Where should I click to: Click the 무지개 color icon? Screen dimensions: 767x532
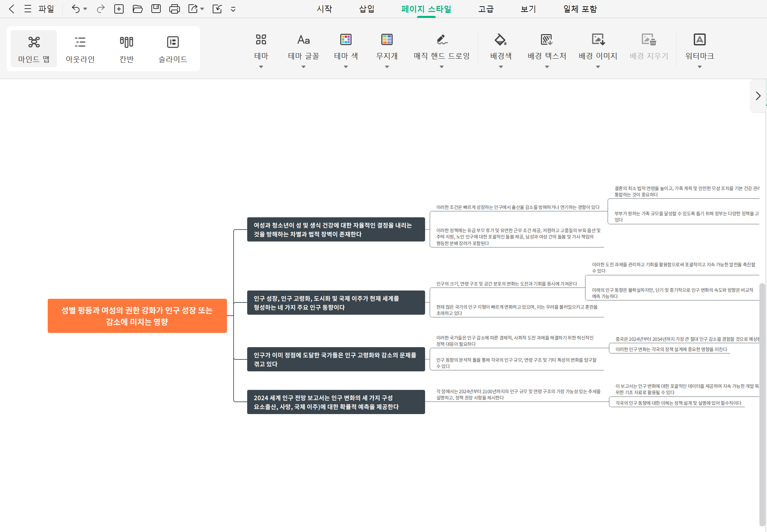click(387, 40)
